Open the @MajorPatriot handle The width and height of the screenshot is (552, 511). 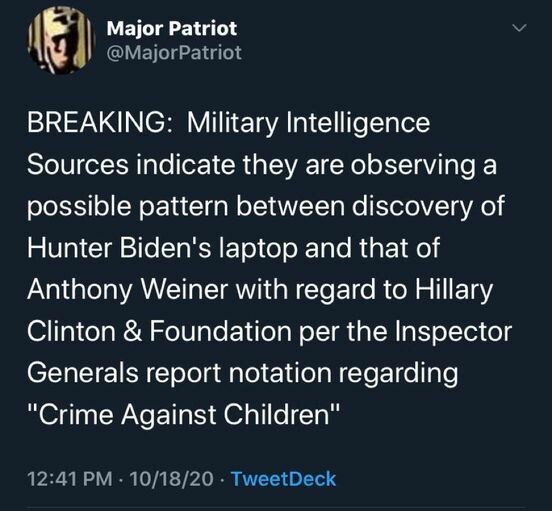click(x=174, y=53)
